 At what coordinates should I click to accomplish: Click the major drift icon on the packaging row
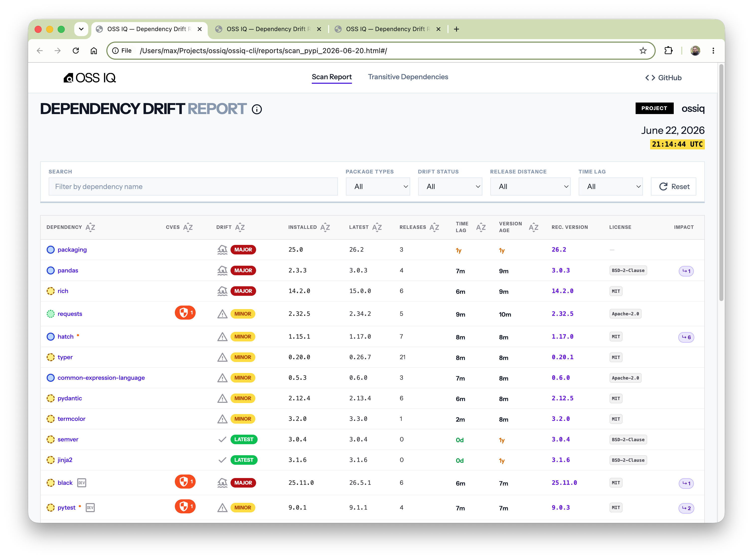[222, 249]
